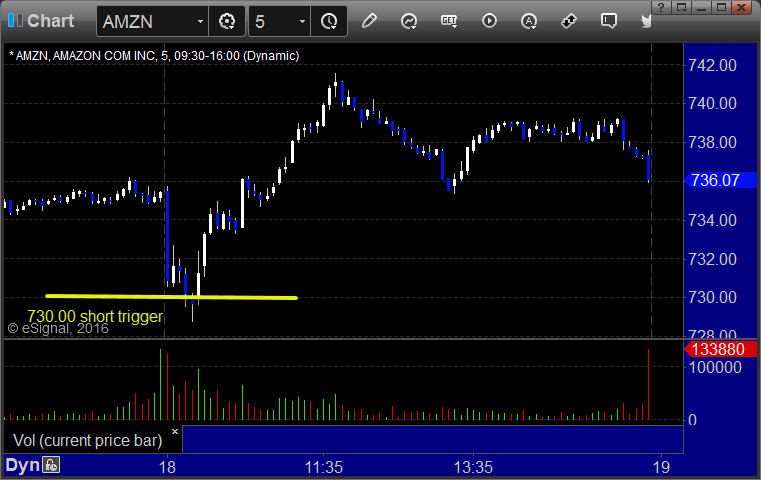Open the symbol settings gear menu
The width and height of the screenshot is (761, 480).
(227, 21)
